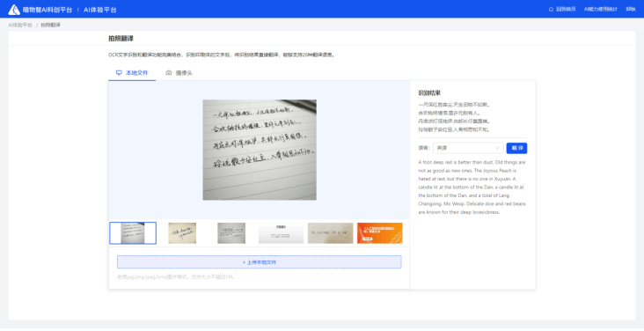Click the large handwritten poem preview image

pos(260,150)
